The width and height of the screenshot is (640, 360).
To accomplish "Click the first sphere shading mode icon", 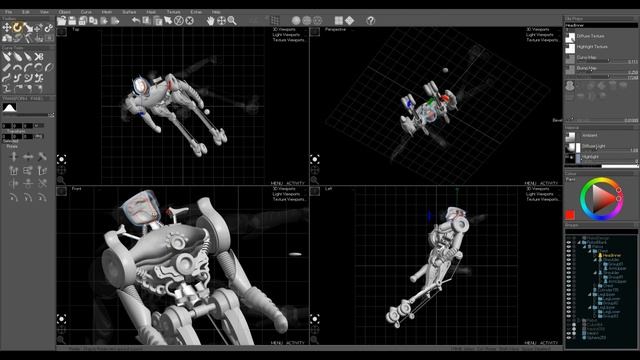I will click(296, 20).
